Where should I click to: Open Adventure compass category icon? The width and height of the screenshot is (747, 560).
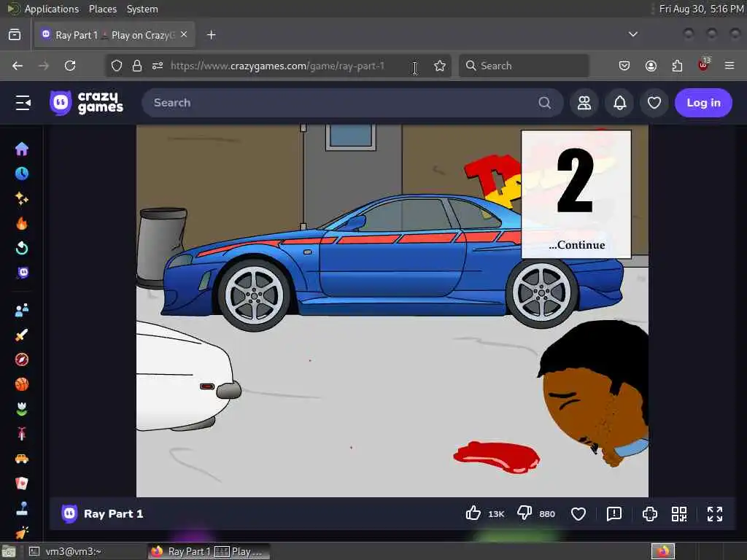22,359
